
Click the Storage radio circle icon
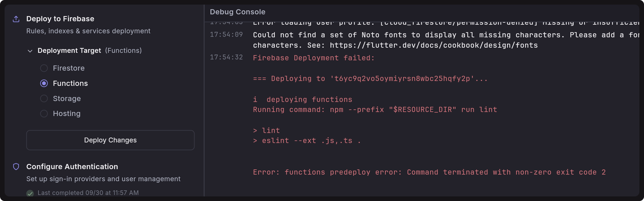(x=44, y=98)
